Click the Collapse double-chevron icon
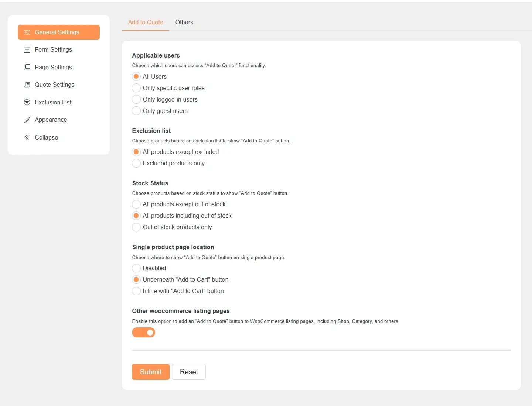 click(x=27, y=138)
